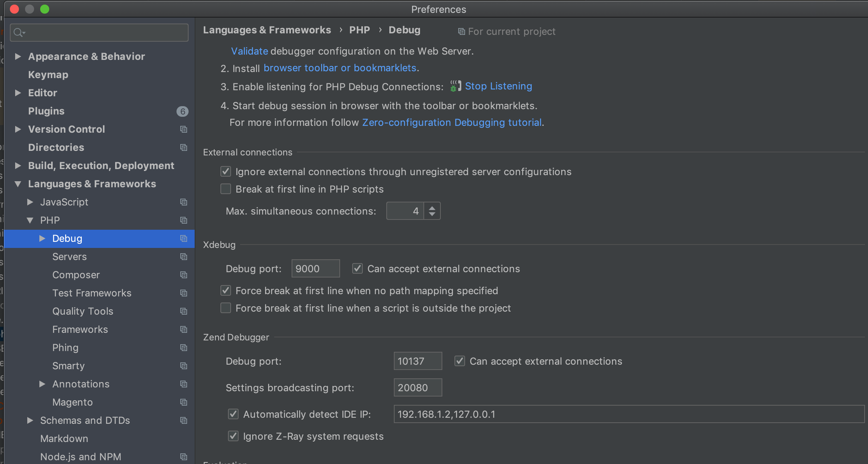Click project-level icon in Node.js and NPM row
This screenshot has height=464, width=868.
184,457
